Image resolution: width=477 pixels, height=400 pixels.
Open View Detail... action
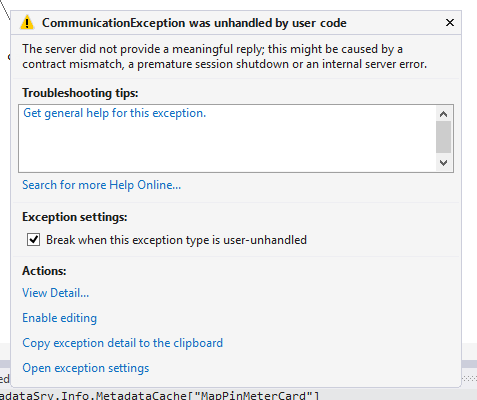point(56,293)
